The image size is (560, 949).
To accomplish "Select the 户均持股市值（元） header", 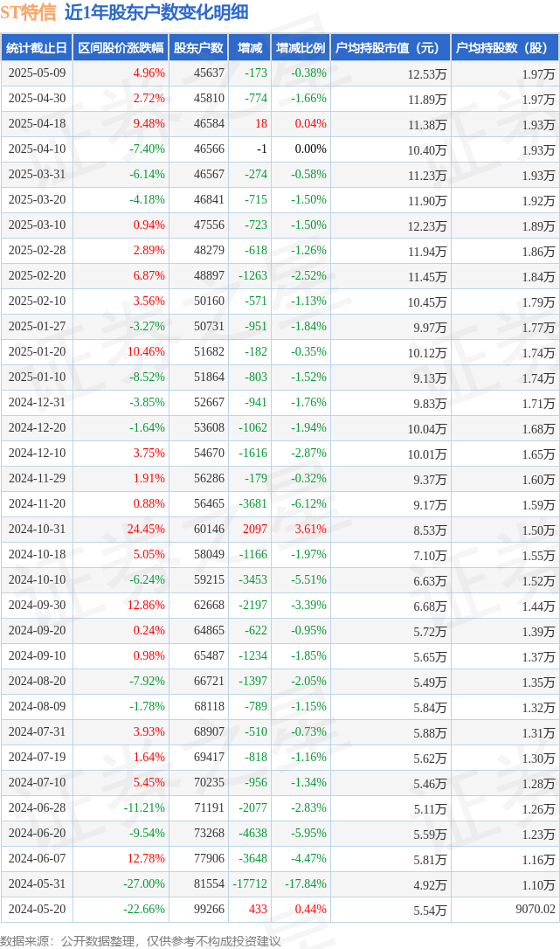I will point(391,48).
